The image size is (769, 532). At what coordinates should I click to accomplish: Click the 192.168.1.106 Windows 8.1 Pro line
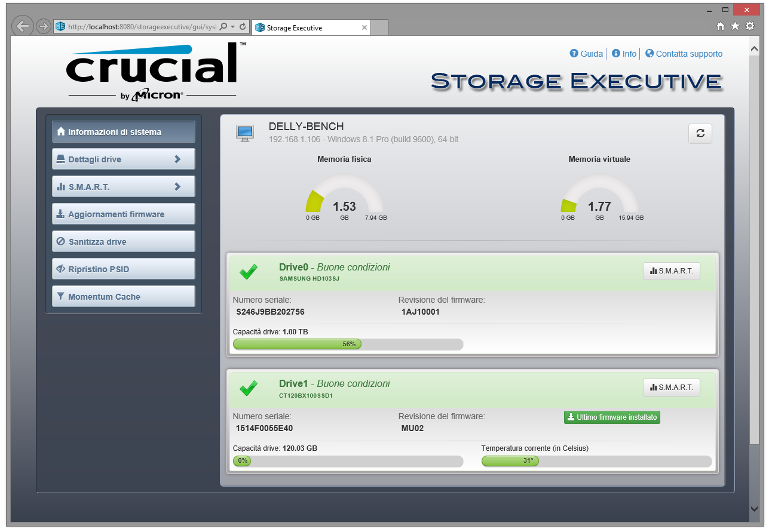364,140
